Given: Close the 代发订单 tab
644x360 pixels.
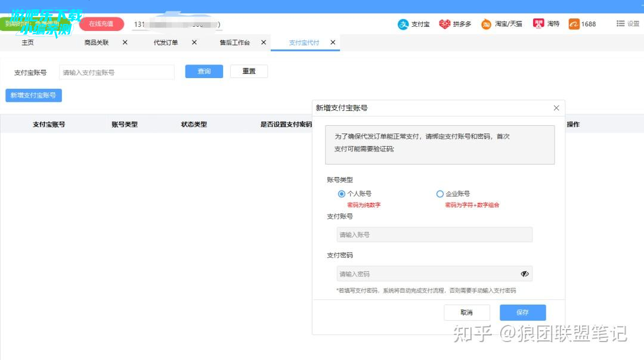Looking at the screenshot, I should (x=194, y=42).
